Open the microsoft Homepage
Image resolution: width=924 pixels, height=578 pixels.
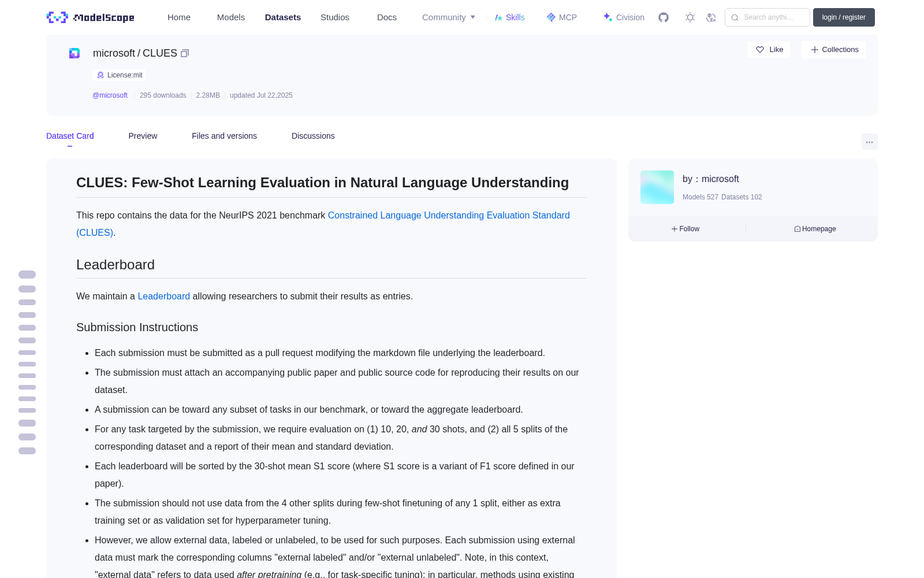point(815,229)
